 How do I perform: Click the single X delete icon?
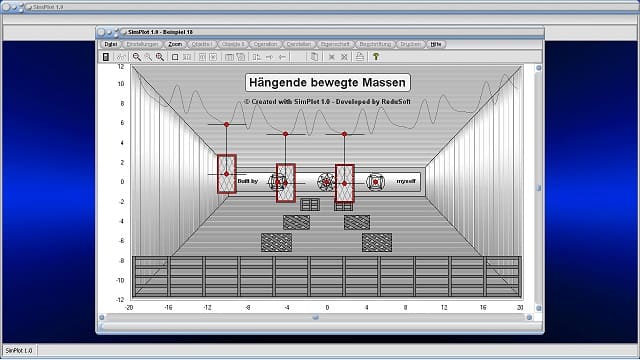point(332,57)
